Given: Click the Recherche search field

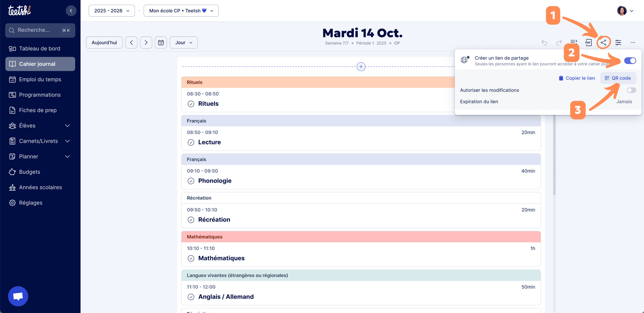Looking at the screenshot, I should pyautogui.click(x=38, y=30).
